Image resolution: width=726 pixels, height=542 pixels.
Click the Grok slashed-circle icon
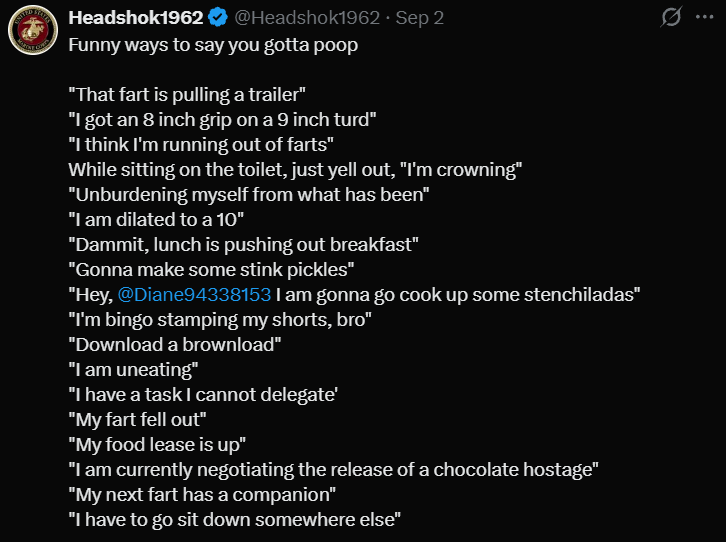coord(671,17)
